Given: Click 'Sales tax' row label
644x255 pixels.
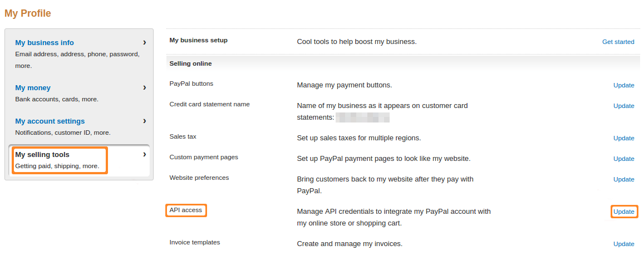Looking at the screenshot, I should [x=183, y=136].
